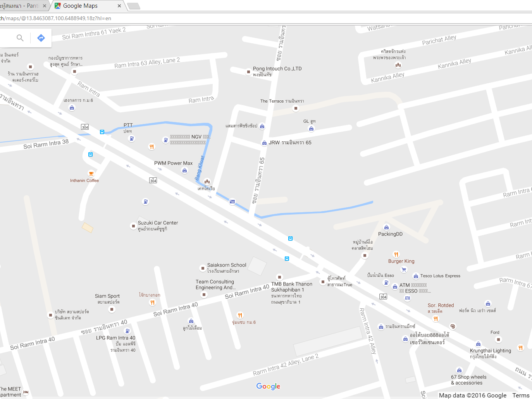532x399 pixels.
Task: Click the Soi Rarm Intra 38 label
Action: [x=46, y=144]
